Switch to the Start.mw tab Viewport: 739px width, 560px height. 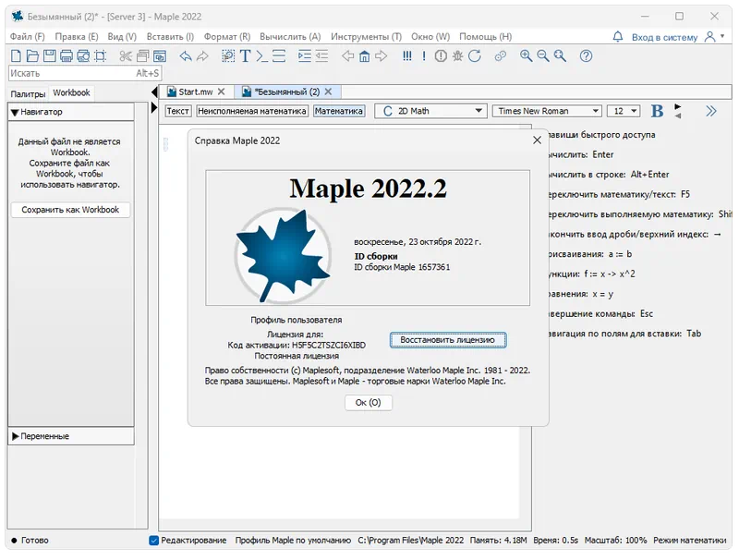pyautogui.click(x=195, y=91)
